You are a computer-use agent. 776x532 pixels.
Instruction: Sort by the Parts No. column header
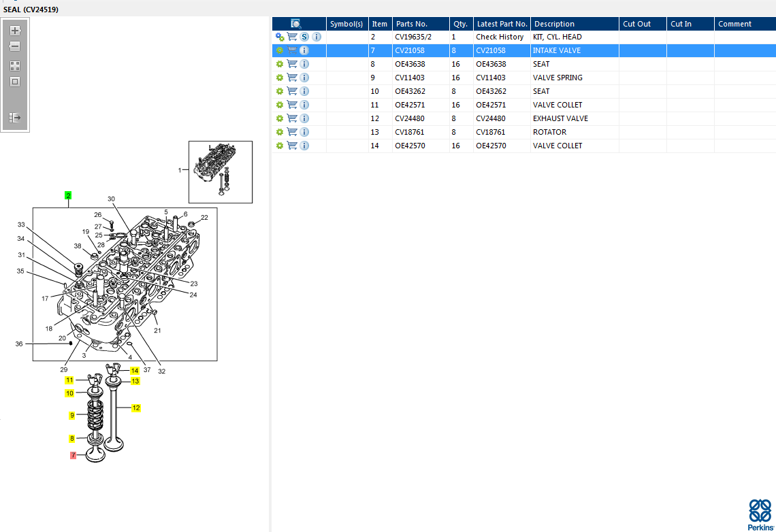411,24
